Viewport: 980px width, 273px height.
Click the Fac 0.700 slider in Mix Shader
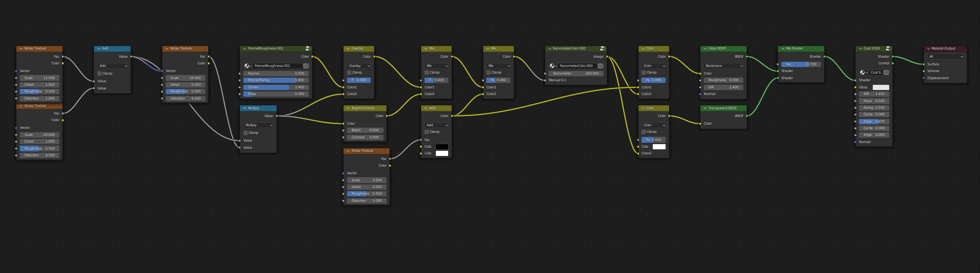pyautogui.click(x=801, y=64)
